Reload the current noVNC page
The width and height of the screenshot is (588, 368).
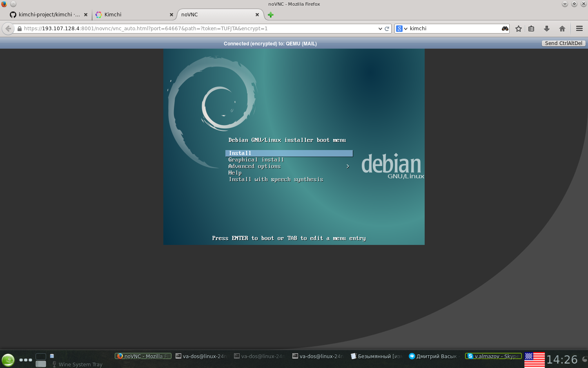[387, 29]
